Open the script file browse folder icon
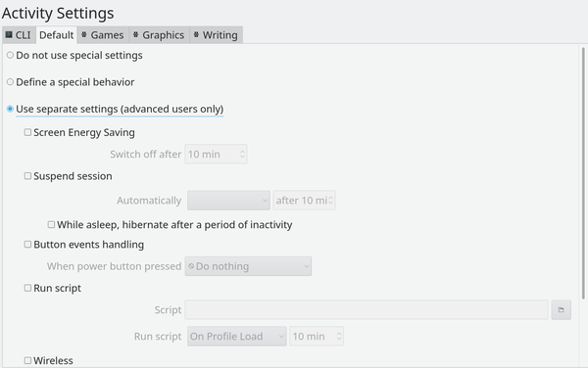588x368 pixels. click(561, 309)
